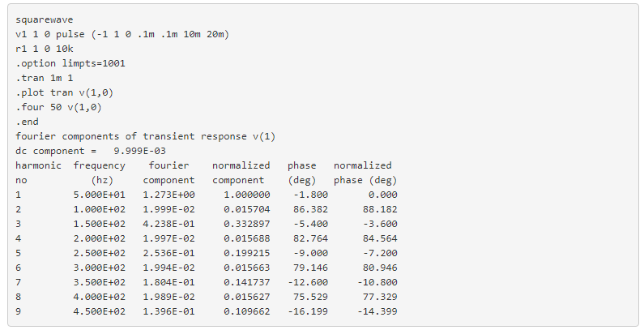Image resolution: width=644 pixels, height=330 pixels.
Task: Click the v1 pulse source definition line
Action: tap(133, 33)
